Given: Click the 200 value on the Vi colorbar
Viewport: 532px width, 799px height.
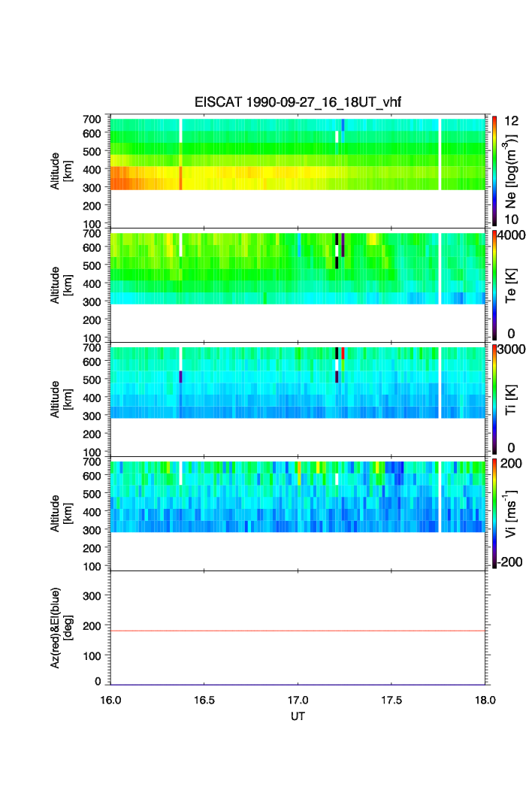Looking at the screenshot, I should (x=511, y=464).
